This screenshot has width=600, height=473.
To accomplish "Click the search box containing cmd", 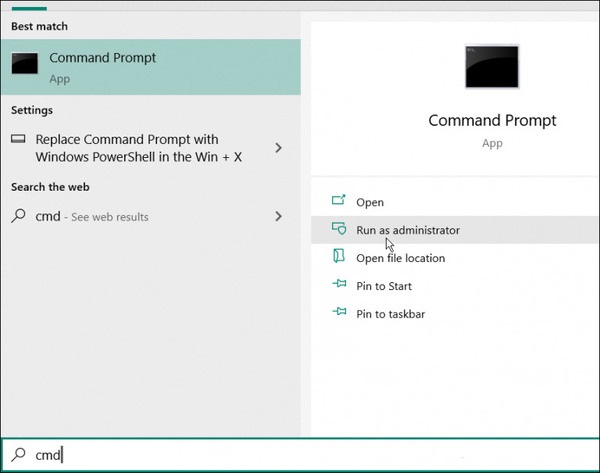I will click(300, 455).
